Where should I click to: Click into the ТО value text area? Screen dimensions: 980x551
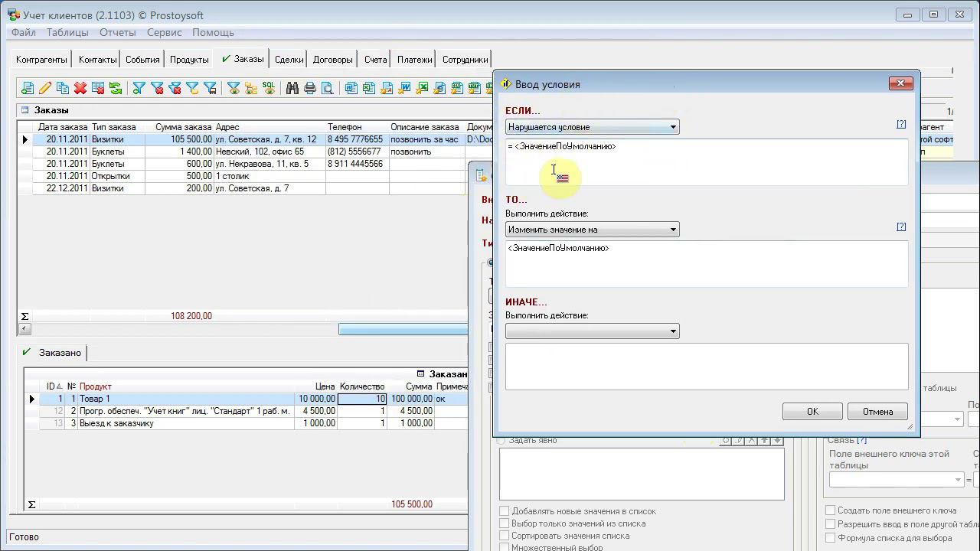707,264
